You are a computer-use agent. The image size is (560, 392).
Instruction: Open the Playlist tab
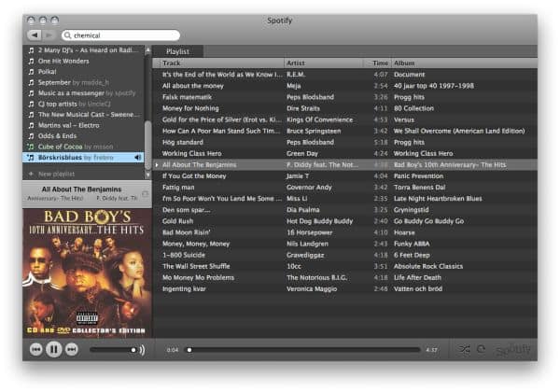click(x=177, y=51)
